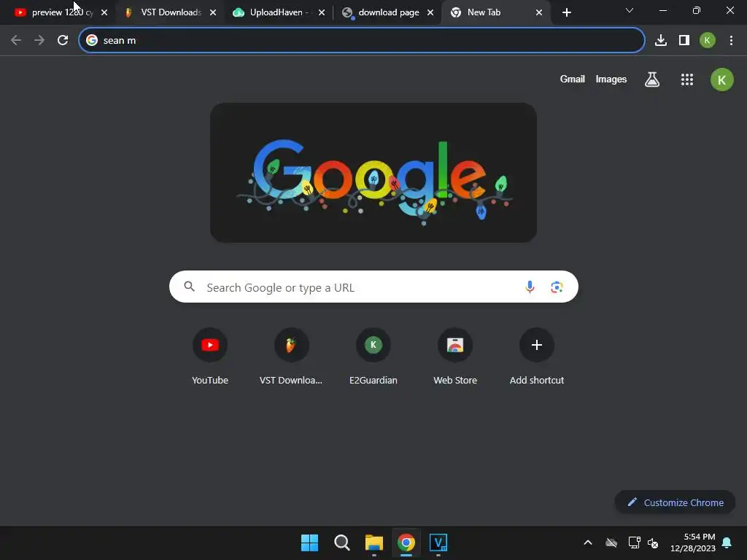
Task: Open the V app in the taskbar
Action: pyautogui.click(x=438, y=542)
